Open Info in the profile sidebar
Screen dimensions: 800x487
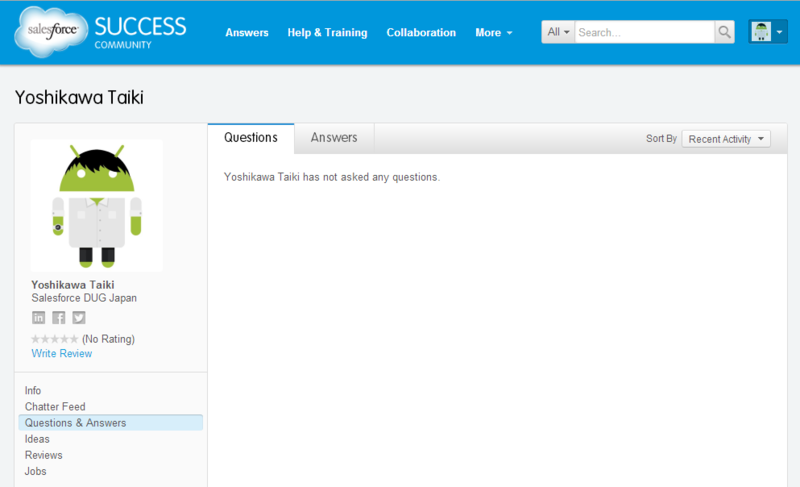pyautogui.click(x=33, y=391)
